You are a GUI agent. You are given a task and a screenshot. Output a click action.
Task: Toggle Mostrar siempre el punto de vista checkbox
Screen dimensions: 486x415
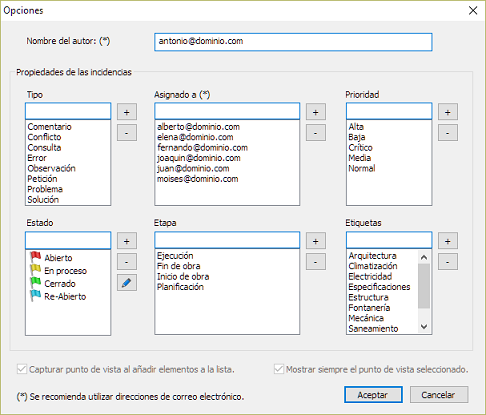coord(279,369)
